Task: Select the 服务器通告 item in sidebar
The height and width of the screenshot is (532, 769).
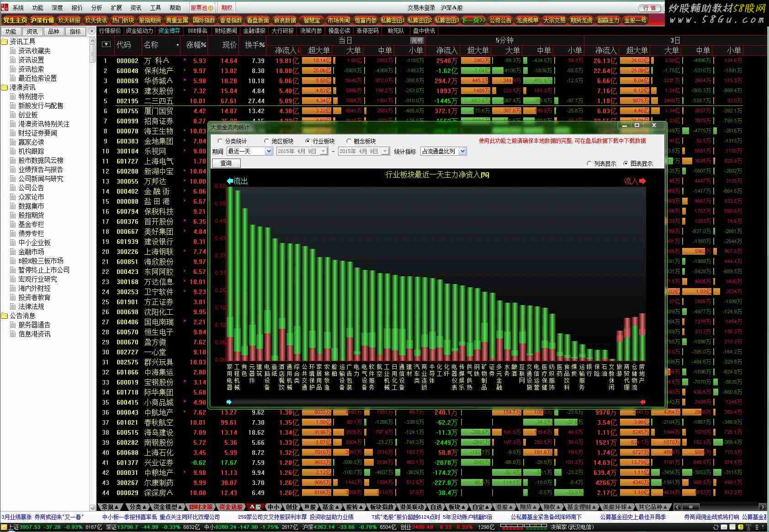Action: coord(34,325)
